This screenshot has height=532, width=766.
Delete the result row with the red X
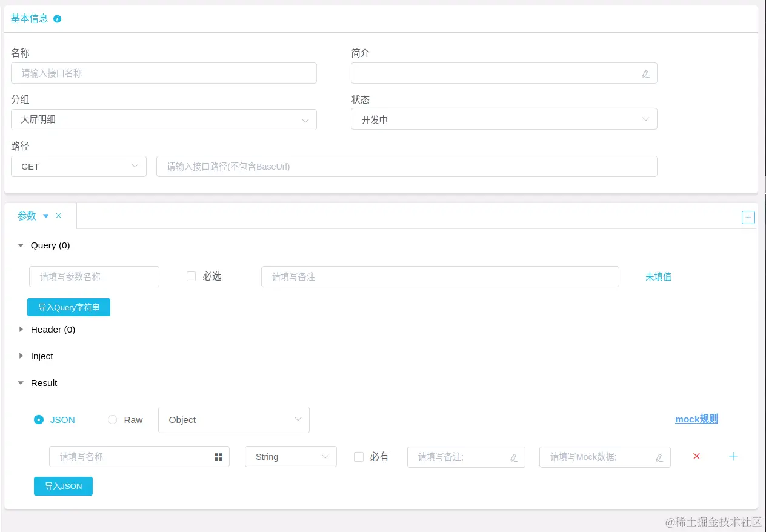tap(696, 456)
